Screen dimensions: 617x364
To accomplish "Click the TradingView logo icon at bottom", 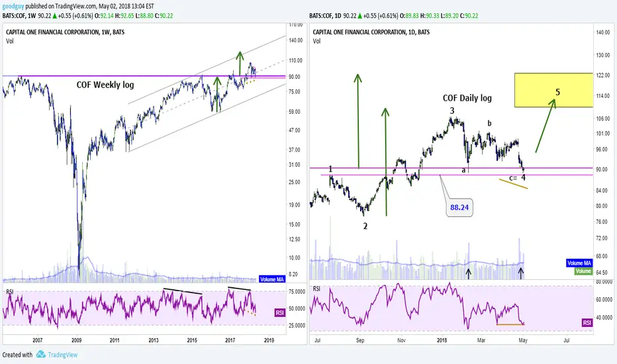I will pos(40,355).
